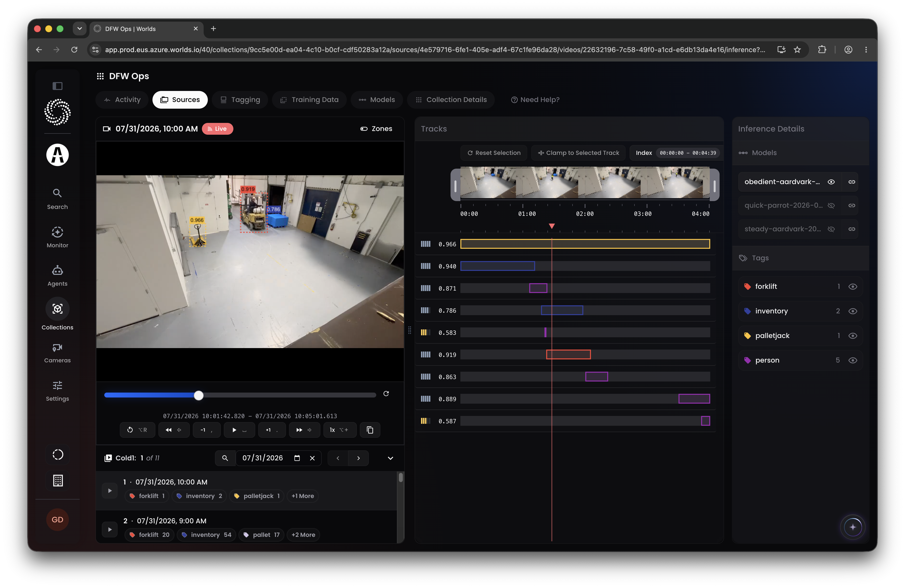Screen dimensions: 905x588
Task: Select the 0.889 purple track bar
Action: pyautogui.click(x=694, y=399)
